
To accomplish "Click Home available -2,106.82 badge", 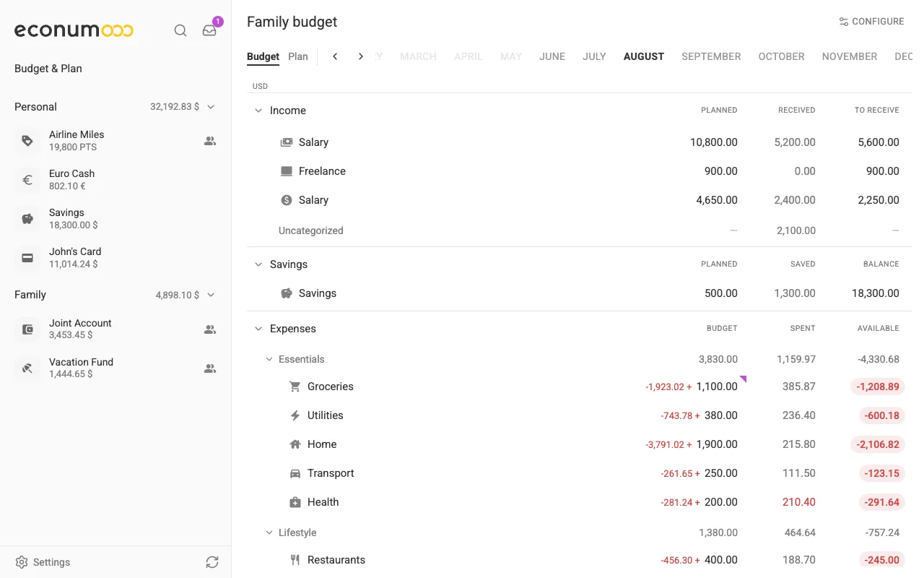I will pos(878,444).
